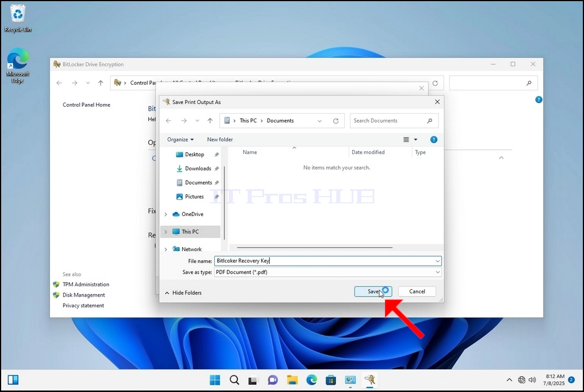Open Save dialog help icon

[433, 140]
